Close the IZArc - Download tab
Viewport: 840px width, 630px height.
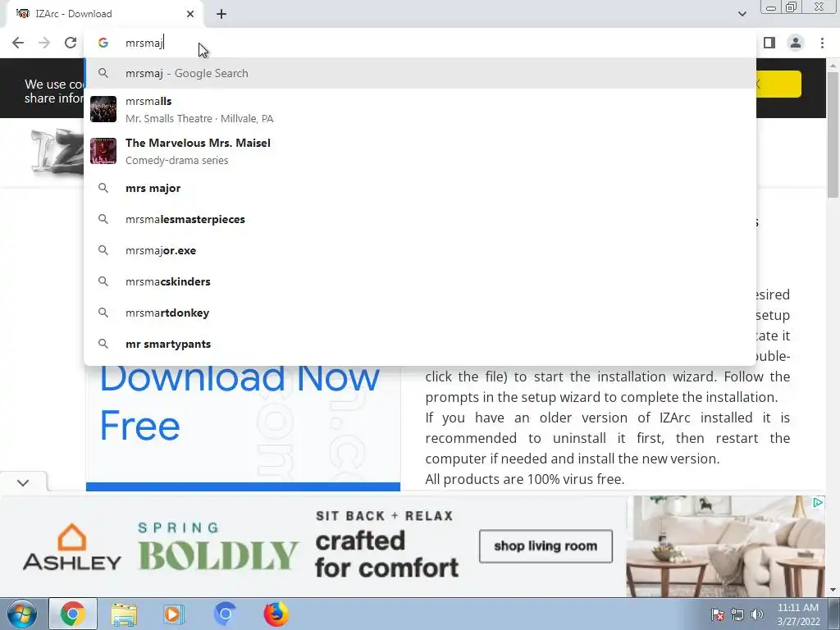pos(190,14)
